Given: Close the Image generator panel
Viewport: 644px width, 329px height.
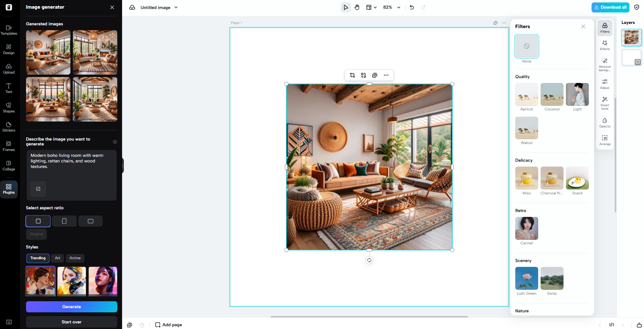Looking at the screenshot, I should [x=112, y=7].
